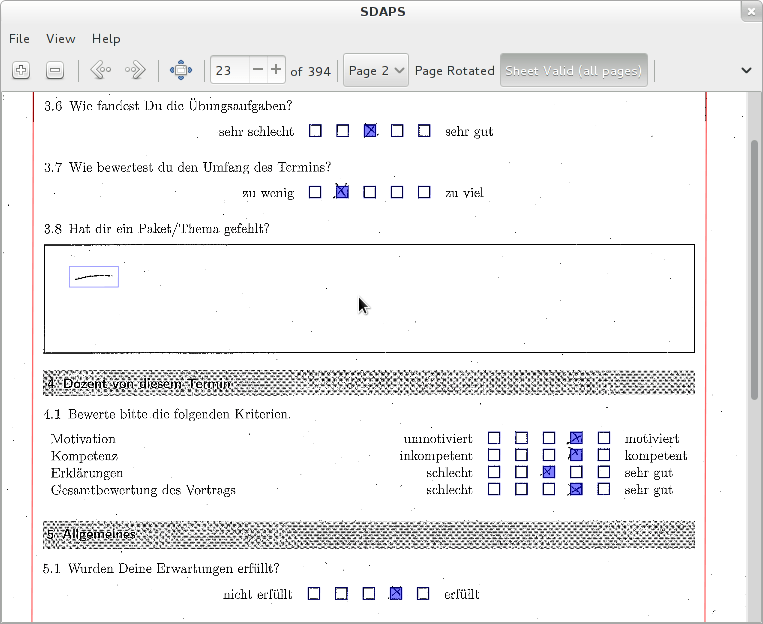Screen dimensions: 763x624
Task: Go to the next sheet arrow
Action: [x=135, y=71]
